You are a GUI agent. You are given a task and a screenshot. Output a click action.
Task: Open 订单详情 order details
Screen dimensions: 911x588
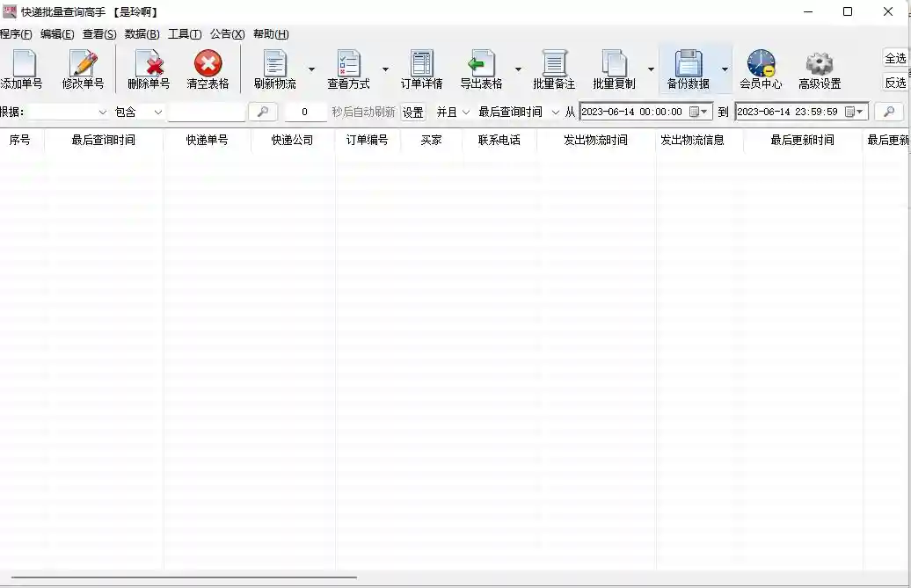tap(421, 64)
